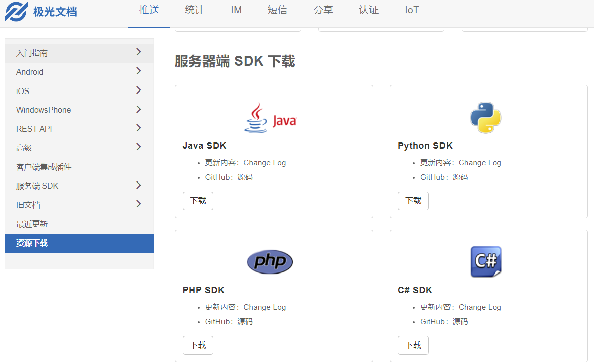Click the Python logo image
This screenshot has width=594, height=364.
tap(486, 117)
